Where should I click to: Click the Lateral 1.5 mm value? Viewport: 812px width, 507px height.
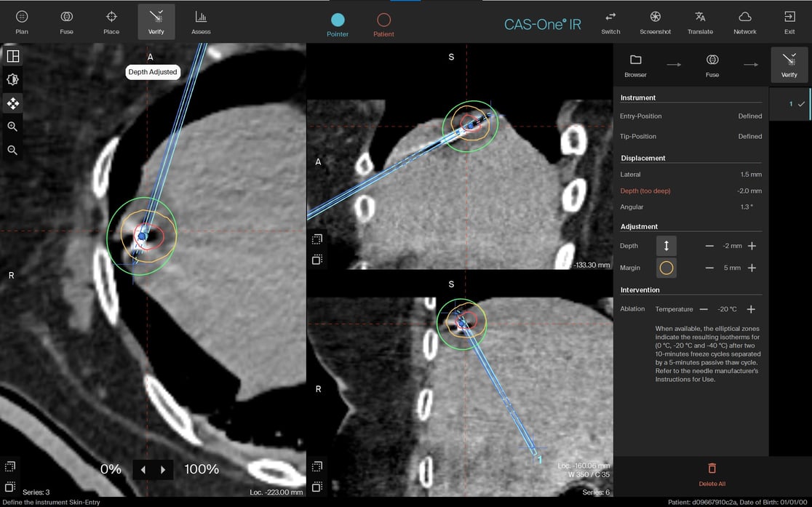coord(751,175)
